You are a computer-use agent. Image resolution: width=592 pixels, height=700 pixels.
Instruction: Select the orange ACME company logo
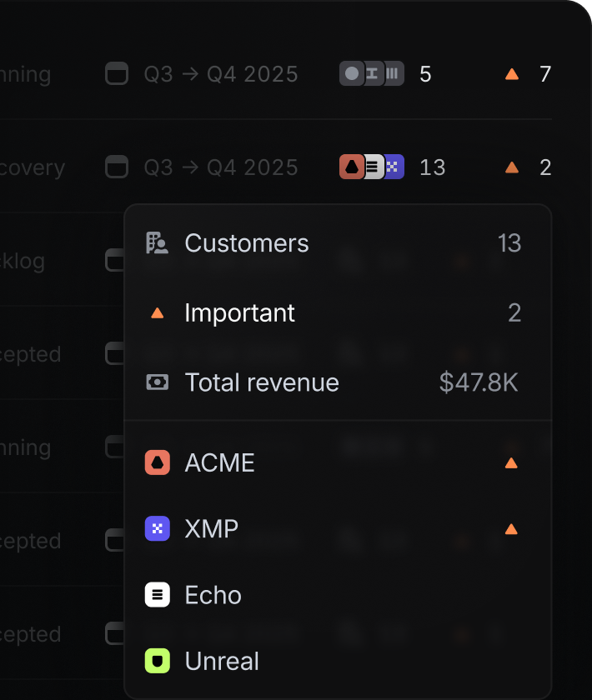pos(158,462)
